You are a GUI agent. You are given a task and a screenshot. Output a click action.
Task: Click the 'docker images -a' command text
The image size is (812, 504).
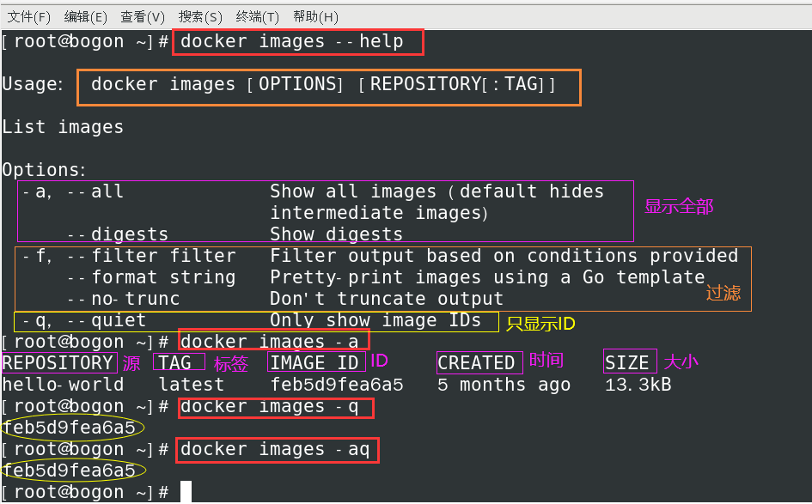pyautogui.click(x=269, y=342)
